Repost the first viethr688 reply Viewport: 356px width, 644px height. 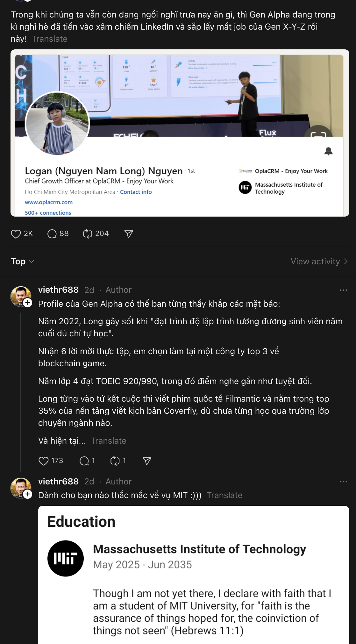(115, 461)
